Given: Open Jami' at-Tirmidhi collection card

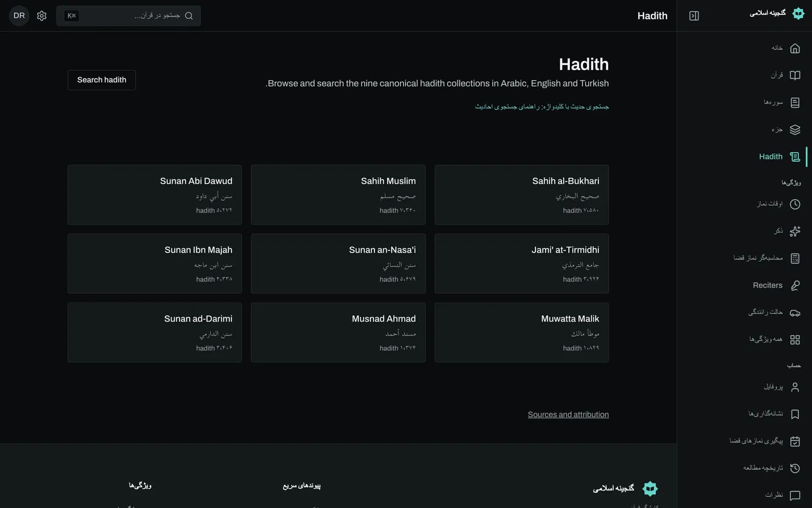Looking at the screenshot, I should coord(522,264).
